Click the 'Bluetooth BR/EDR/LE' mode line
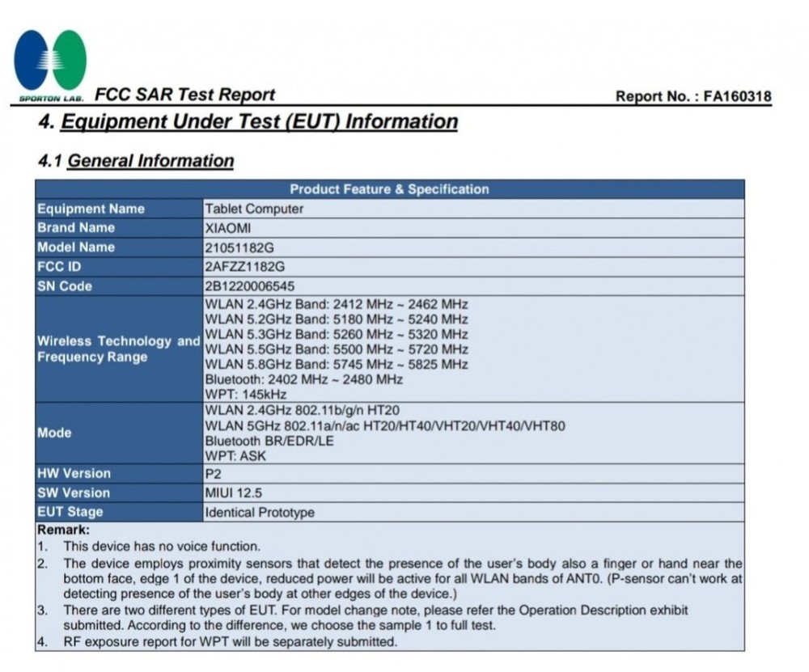This screenshot has width=809, height=672. click(269, 441)
